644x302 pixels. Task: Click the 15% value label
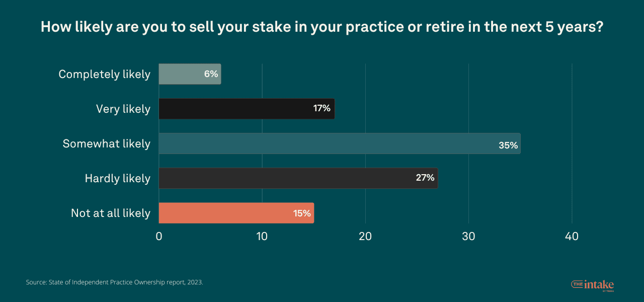coord(302,213)
